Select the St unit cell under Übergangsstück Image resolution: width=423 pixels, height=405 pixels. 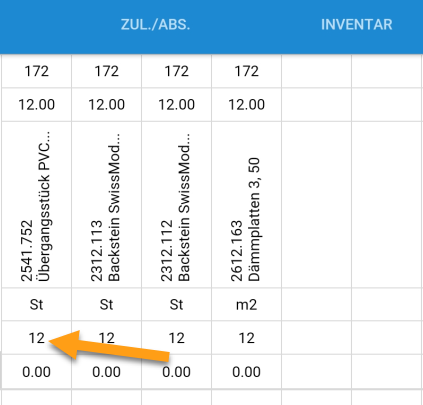pos(36,305)
